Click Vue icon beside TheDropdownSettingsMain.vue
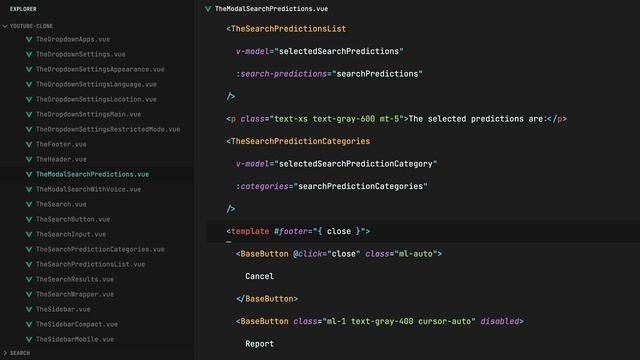This screenshot has height=360, width=640. pos(29,114)
